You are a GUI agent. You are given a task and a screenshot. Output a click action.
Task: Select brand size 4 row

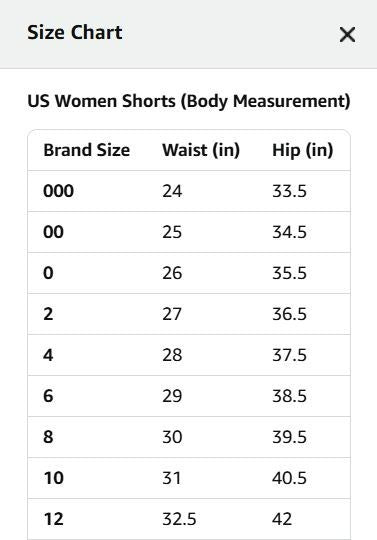coord(189,355)
